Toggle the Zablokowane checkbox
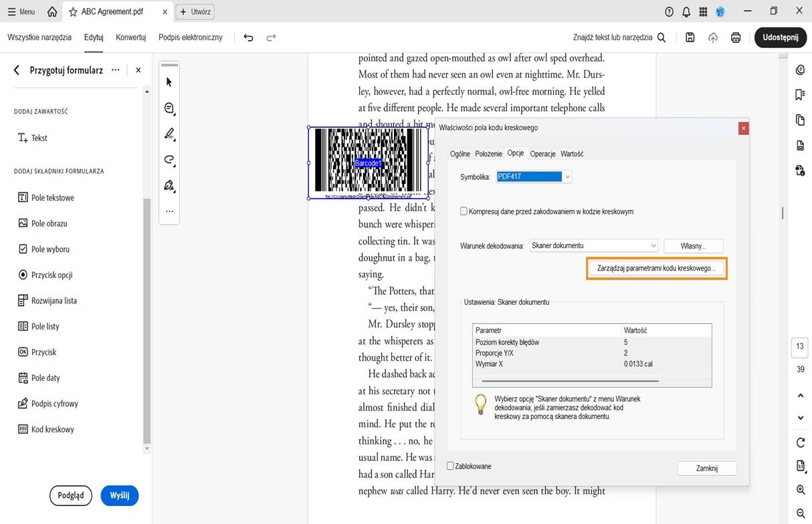 (x=450, y=466)
